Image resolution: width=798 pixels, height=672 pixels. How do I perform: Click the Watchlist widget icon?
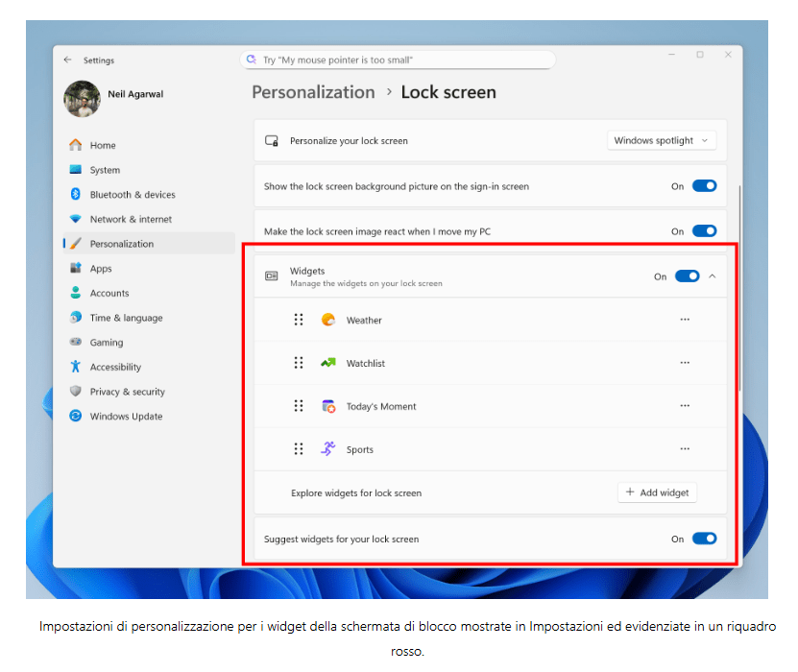328,363
